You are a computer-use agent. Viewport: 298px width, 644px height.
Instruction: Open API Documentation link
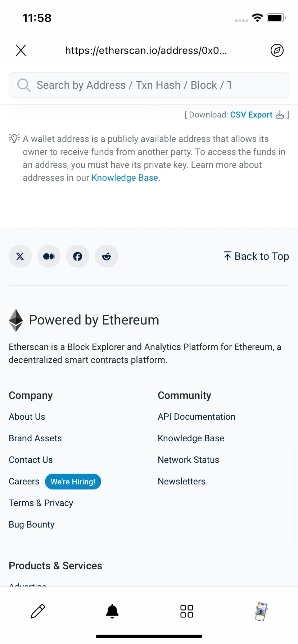click(197, 417)
